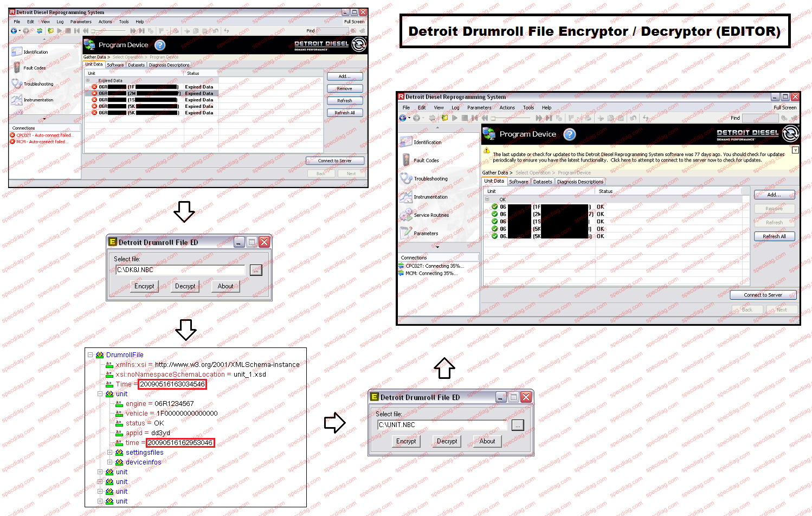
Task: Click the DrumrollFile root element icon
Action: pos(100,355)
